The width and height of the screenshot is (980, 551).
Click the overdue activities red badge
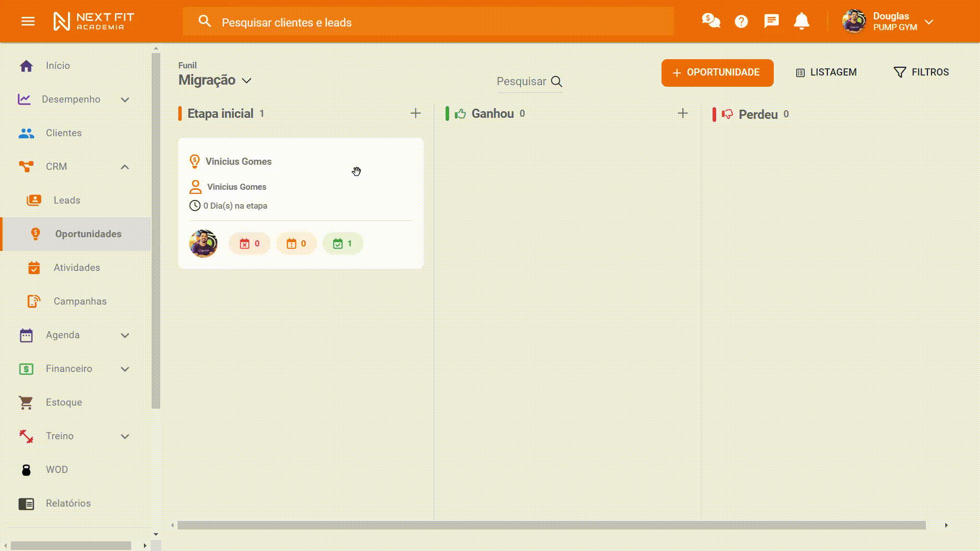250,244
